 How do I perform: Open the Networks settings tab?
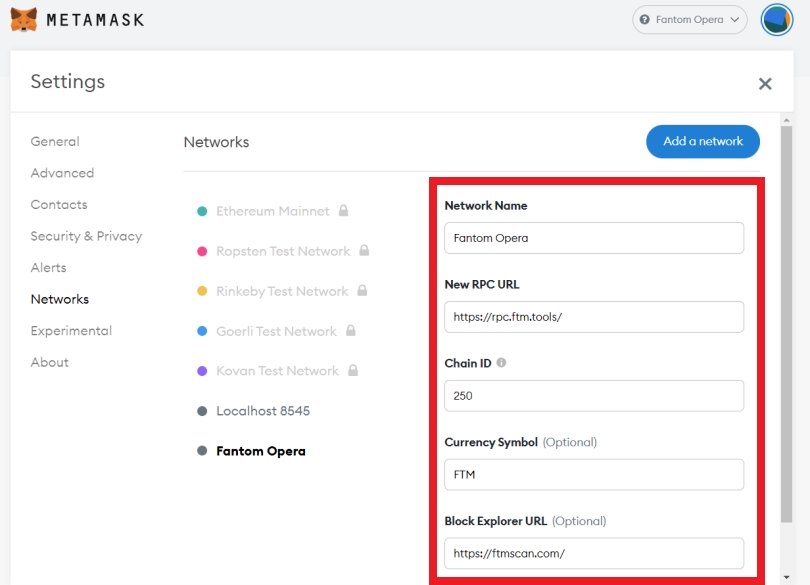tap(60, 299)
